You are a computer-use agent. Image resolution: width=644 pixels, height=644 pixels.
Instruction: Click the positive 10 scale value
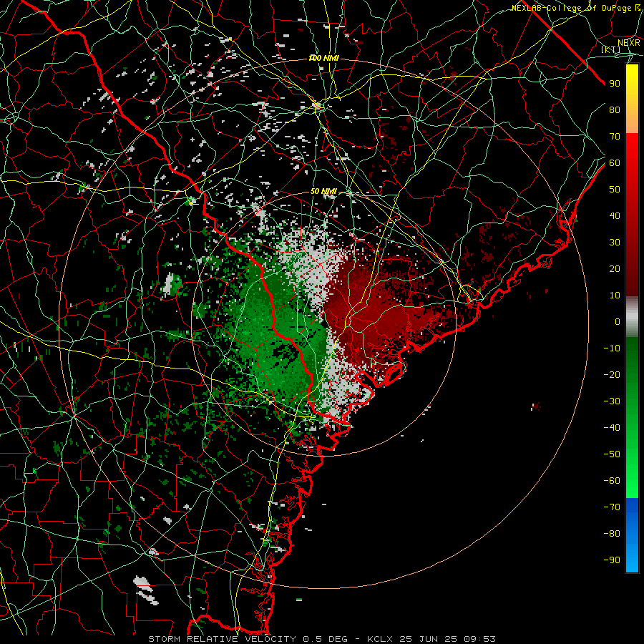[615, 296]
